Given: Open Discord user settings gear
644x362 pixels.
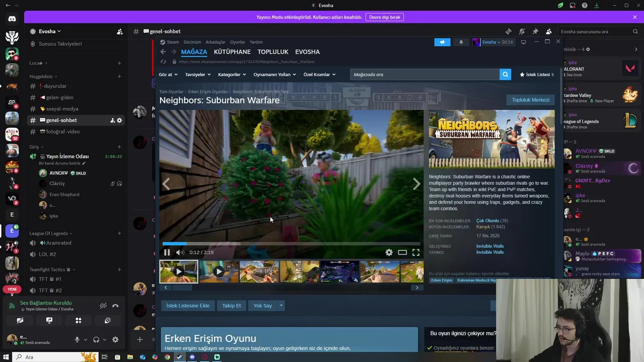Looking at the screenshot, I should [x=115, y=340].
